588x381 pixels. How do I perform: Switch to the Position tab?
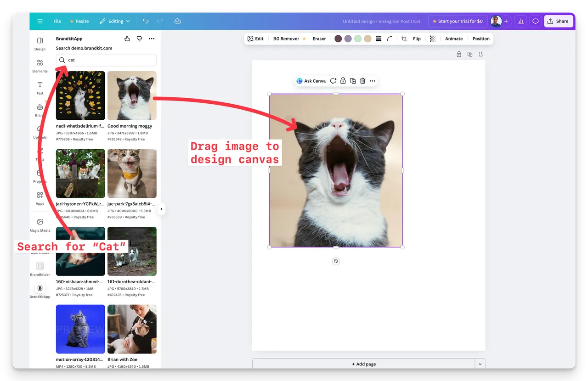click(x=481, y=39)
